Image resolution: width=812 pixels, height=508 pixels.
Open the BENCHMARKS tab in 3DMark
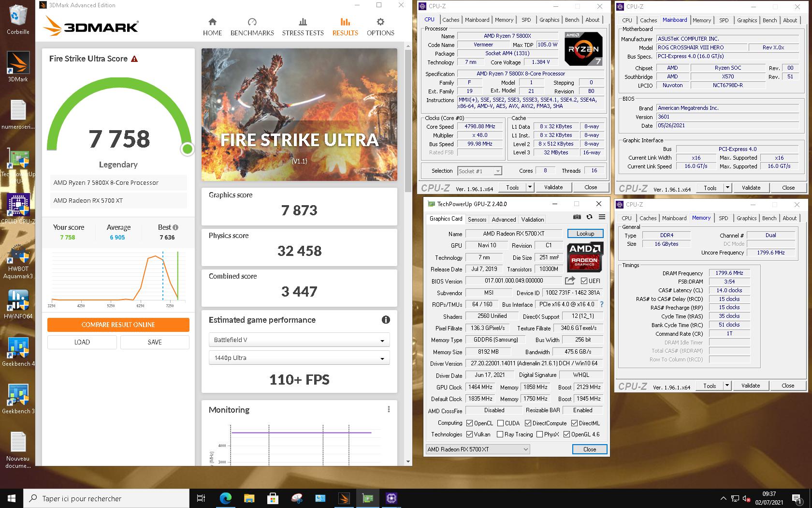pyautogui.click(x=252, y=27)
